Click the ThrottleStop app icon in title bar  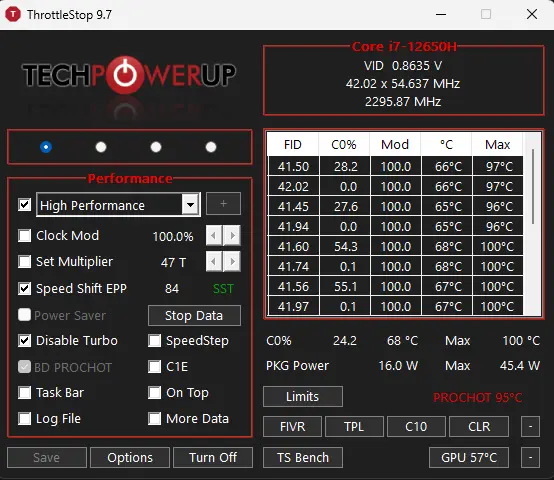coord(13,14)
